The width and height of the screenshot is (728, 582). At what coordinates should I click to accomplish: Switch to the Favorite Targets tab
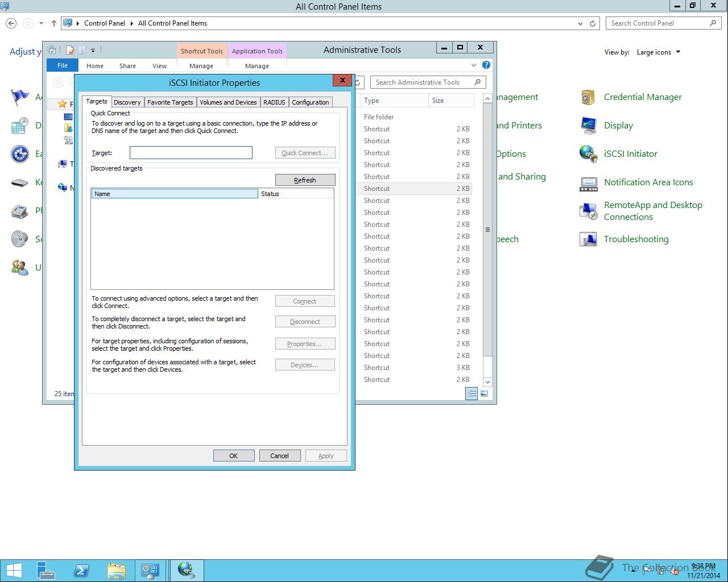click(x=170, y=102)
